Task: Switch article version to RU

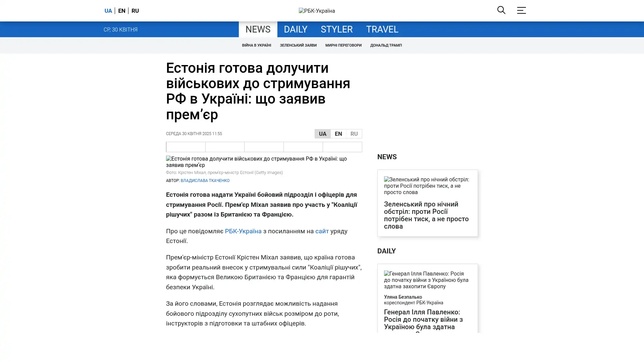Action: pos(354,134)
